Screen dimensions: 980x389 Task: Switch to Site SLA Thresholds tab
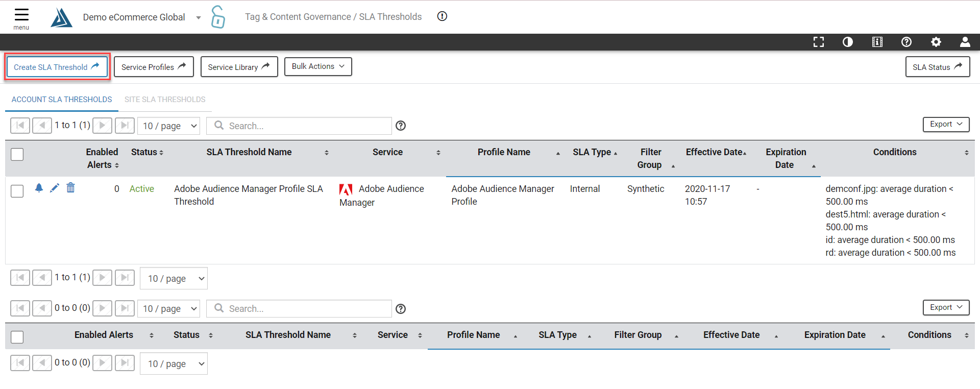coord(165,100)
